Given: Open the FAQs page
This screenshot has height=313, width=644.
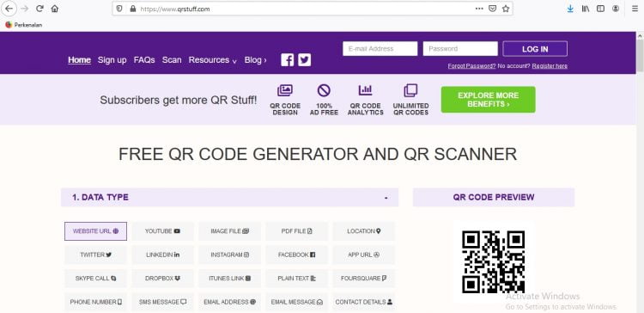Looking at the screenshot, I should coord(144,60).
